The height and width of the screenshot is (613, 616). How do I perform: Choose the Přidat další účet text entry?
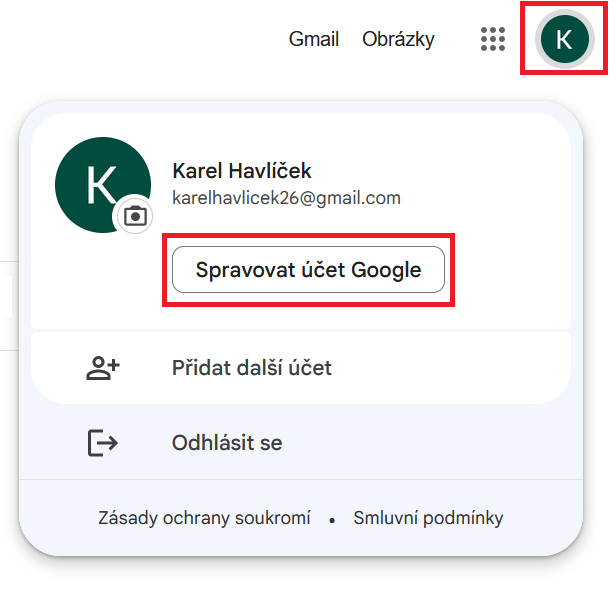[x=252, y=368]
